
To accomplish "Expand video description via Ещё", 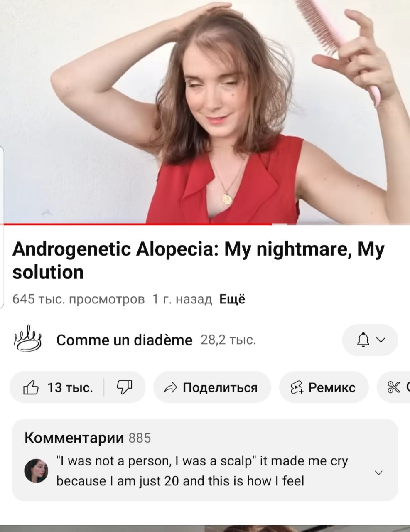I will click(232, 299).
